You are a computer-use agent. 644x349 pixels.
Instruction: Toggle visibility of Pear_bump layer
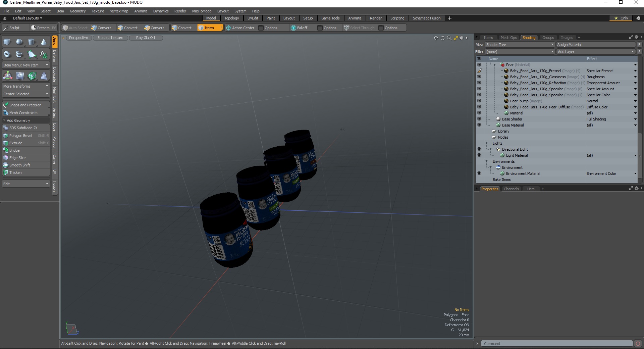[x=479, y=101]
